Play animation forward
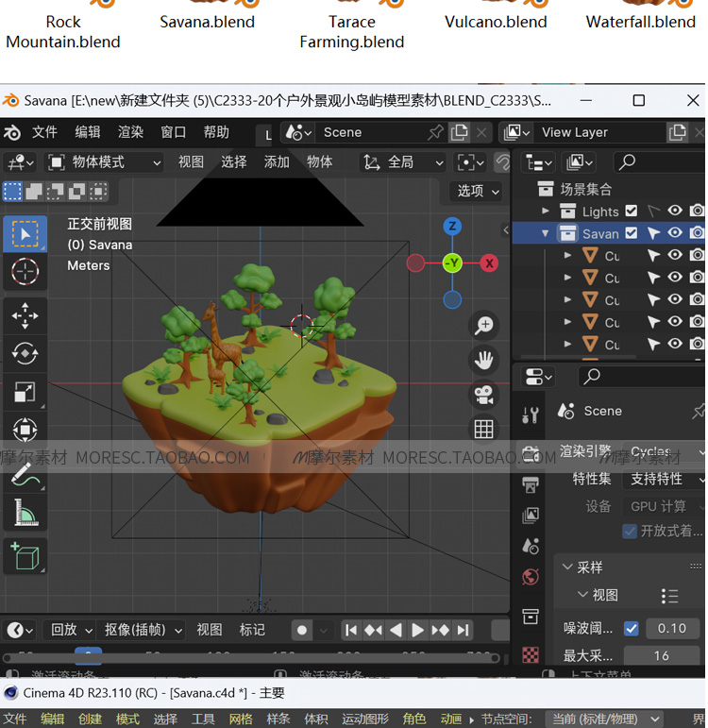 coord(418,631)
